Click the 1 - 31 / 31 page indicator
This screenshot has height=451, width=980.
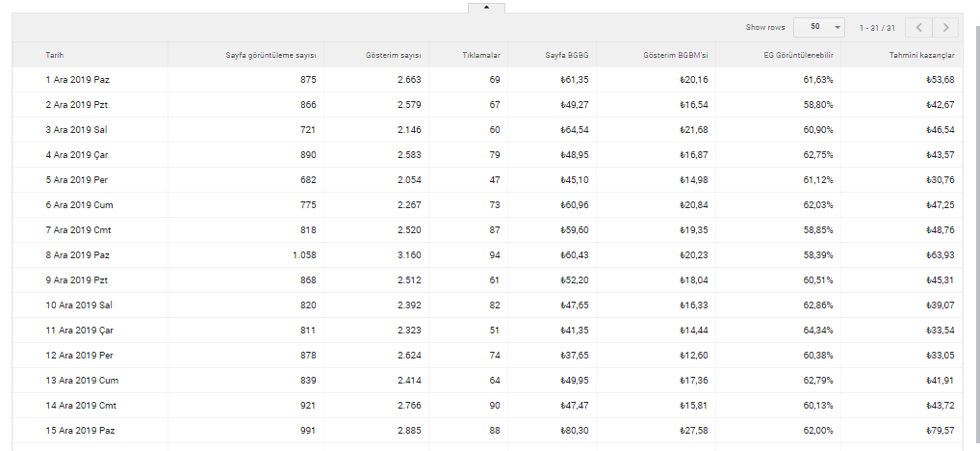click(878, 27)
